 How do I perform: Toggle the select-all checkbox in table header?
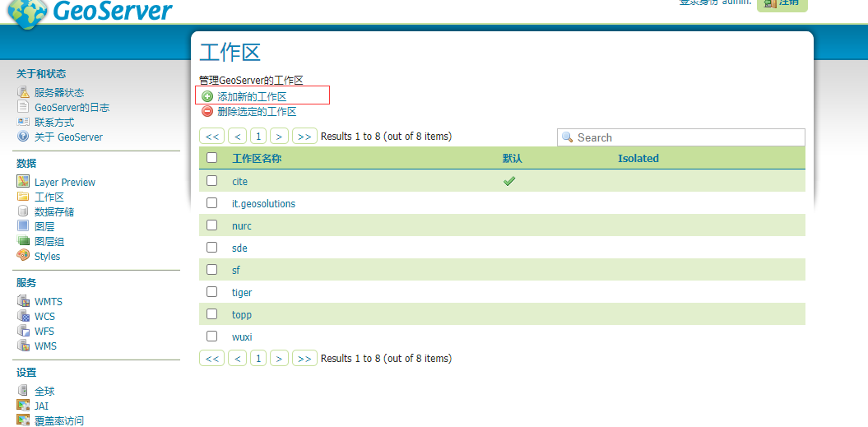click(x=211, y=158)
